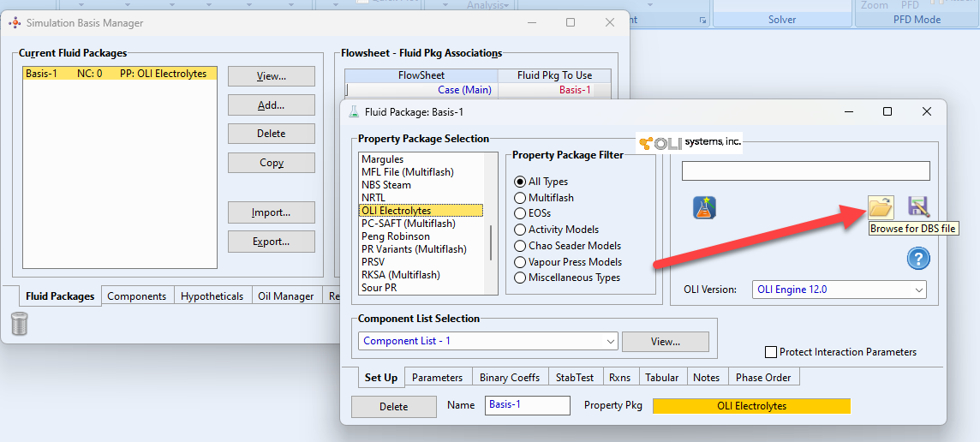Screen dimensions: 980x442
Task: Select OLI Electrolytes in package list
Action: pyautogui.click(x=421, y=211)
